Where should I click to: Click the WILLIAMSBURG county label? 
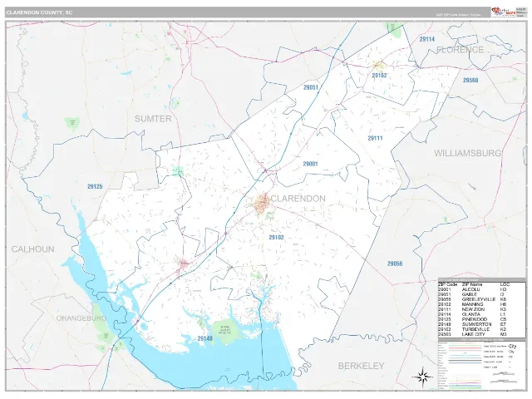[x=467, y=153]
